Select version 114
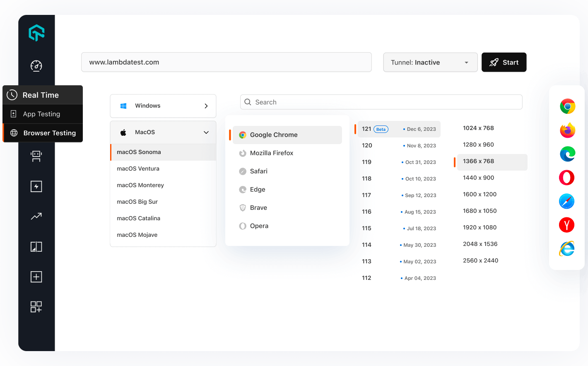This screenshot has height=366, width=588. coord(399,245)
